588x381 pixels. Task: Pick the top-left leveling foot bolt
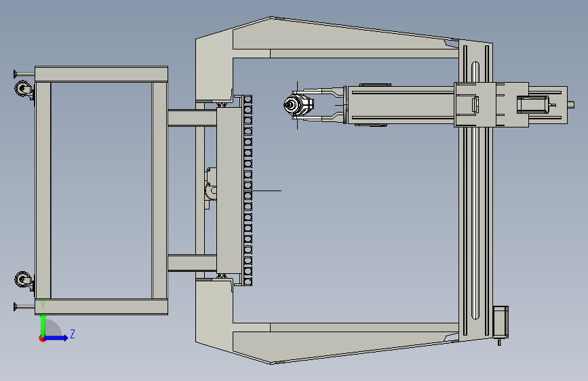[24, 74]
